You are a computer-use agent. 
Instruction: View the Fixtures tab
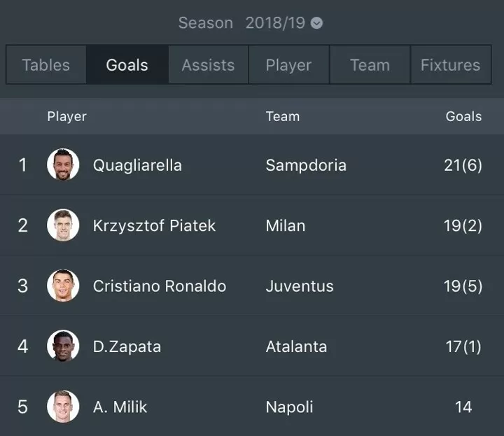click(451, 64)
